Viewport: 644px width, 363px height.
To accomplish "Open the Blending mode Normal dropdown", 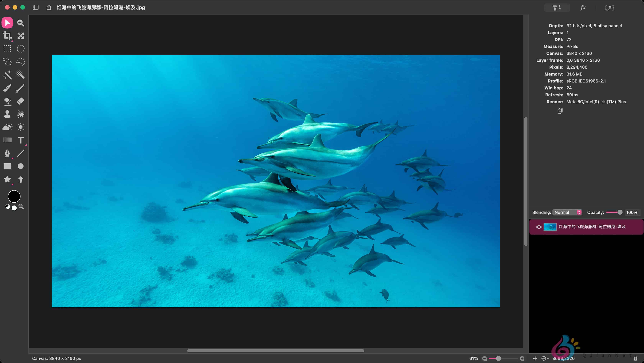I will 567,212.
